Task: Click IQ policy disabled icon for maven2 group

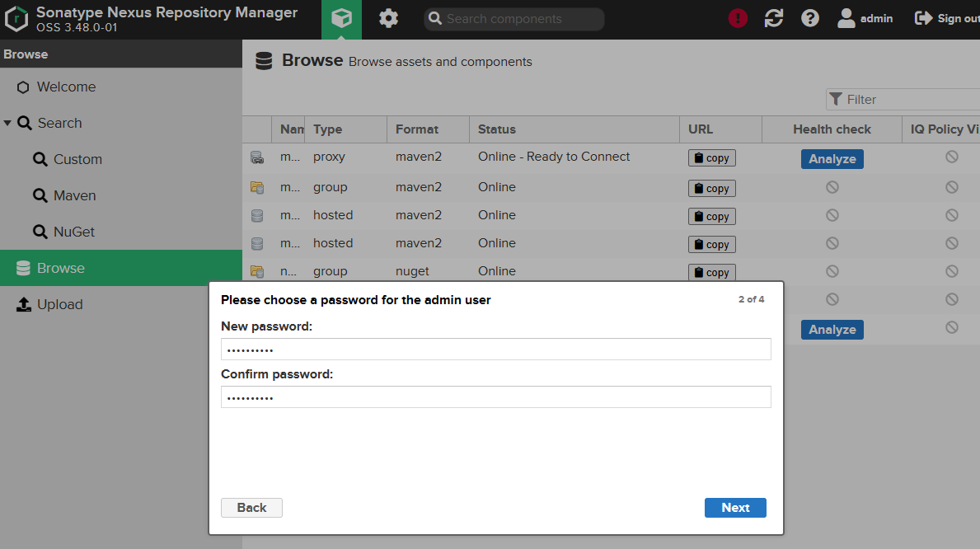Action: (x=951, y=187)
